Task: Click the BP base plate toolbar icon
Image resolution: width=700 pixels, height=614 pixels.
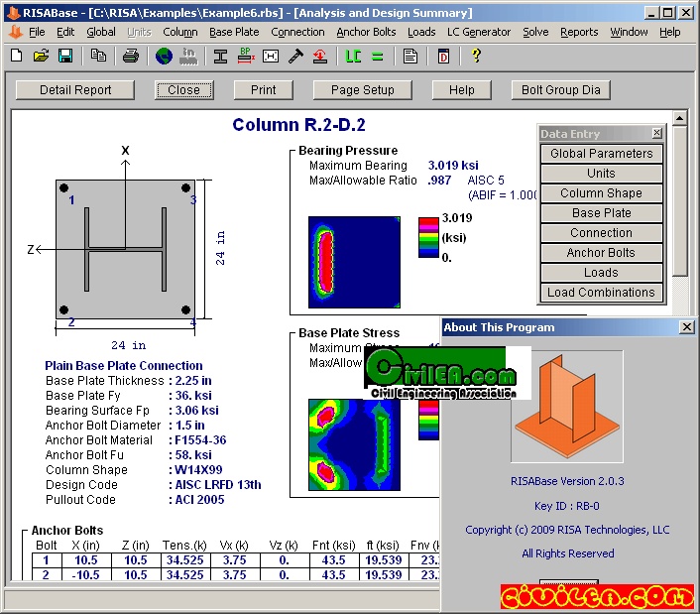Action: click(245, 56)
